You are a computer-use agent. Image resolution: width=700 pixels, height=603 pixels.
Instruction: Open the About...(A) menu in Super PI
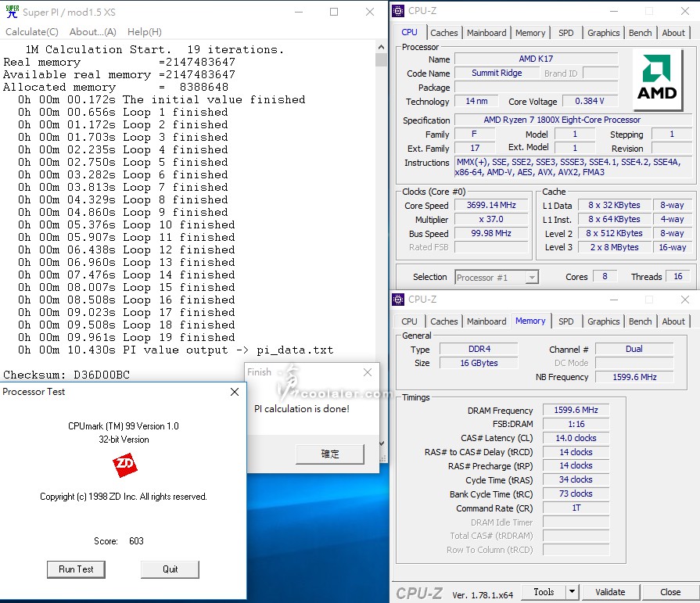93,32
